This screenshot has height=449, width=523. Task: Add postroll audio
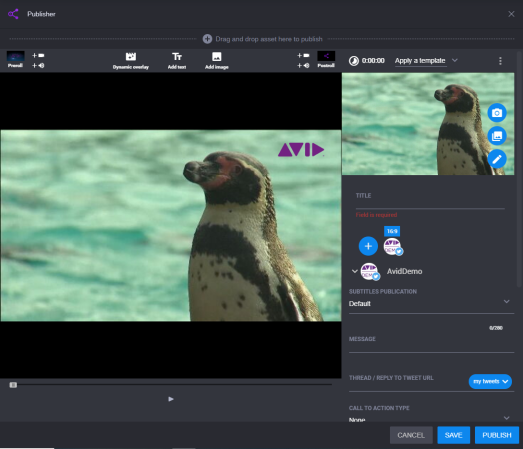coord(303,65)
